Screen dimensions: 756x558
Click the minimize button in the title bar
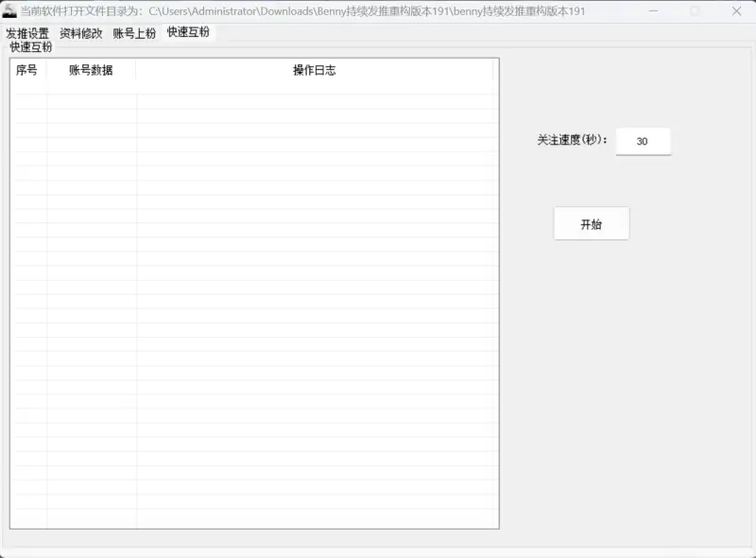(653, 12)
